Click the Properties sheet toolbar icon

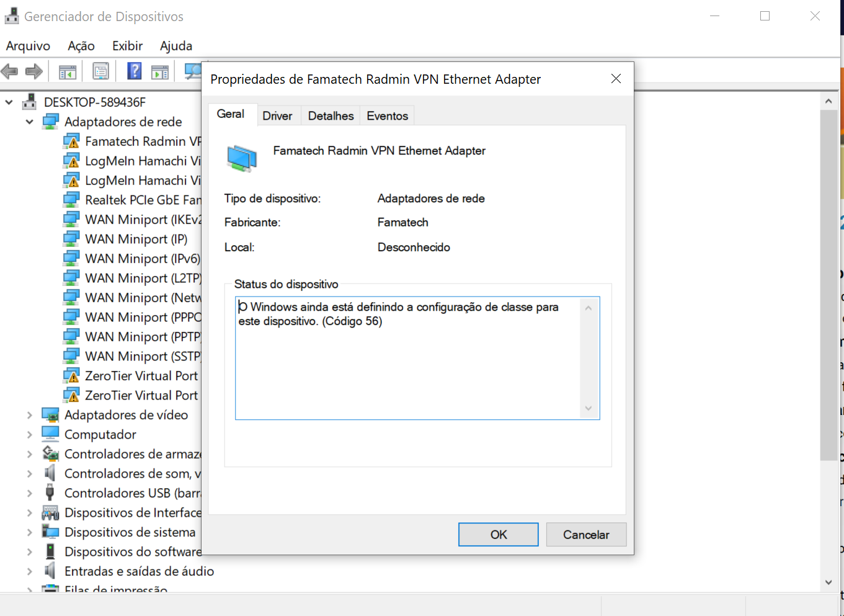(101, 71)
